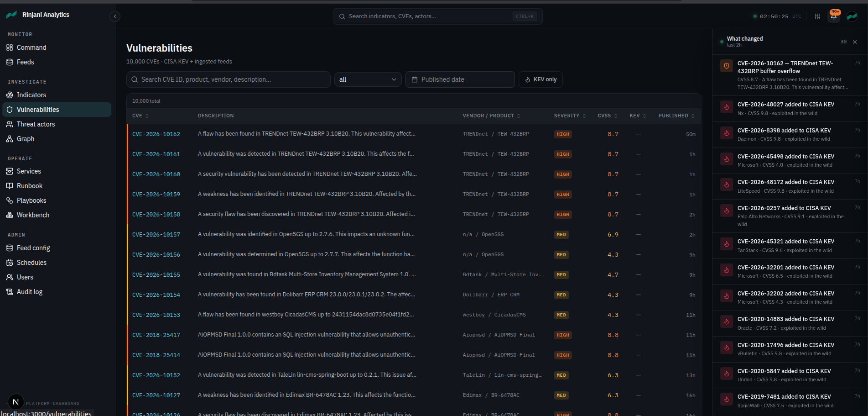
Task: Click the UTC clock 02:50:25
Action: pos(774,16)
